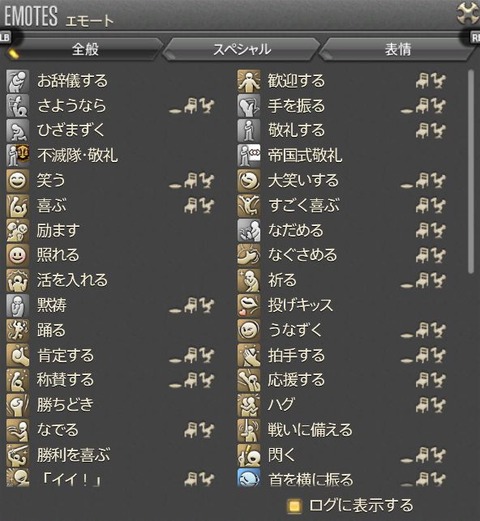480x521 pixels.
Task: Open the 表情 expressions tab
Action: [398, 49]
